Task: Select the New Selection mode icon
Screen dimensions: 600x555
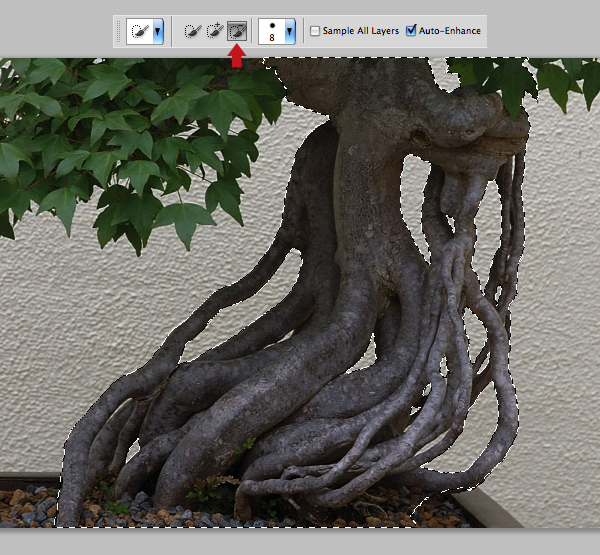Action: (192, 31)
